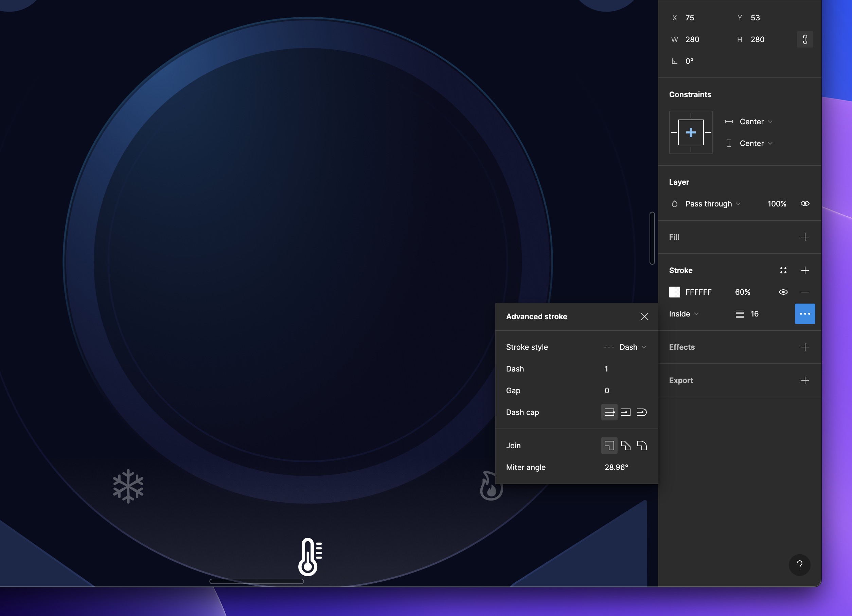
Task: Toggle the constrain proportions link icon
Action: click(805, 39)
